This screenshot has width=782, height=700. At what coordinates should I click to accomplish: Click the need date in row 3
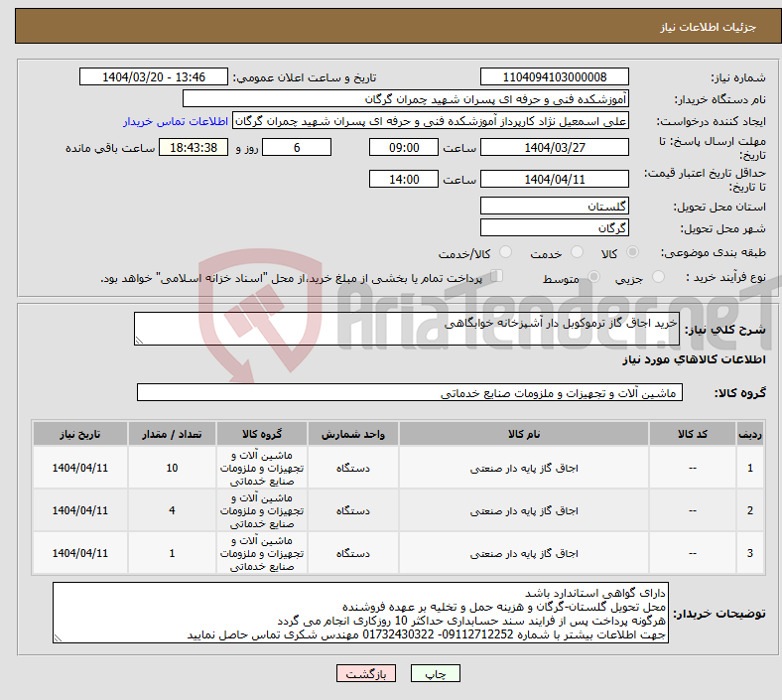(x=79, y=553)
